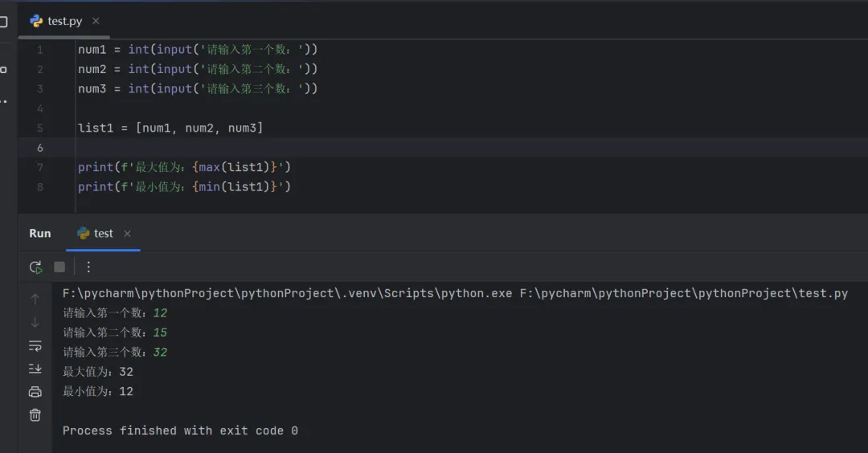Image resolution: width=868 pixels, height=453 pixels.
Task: Open the Project tool window icon
Action: point(4,22)
